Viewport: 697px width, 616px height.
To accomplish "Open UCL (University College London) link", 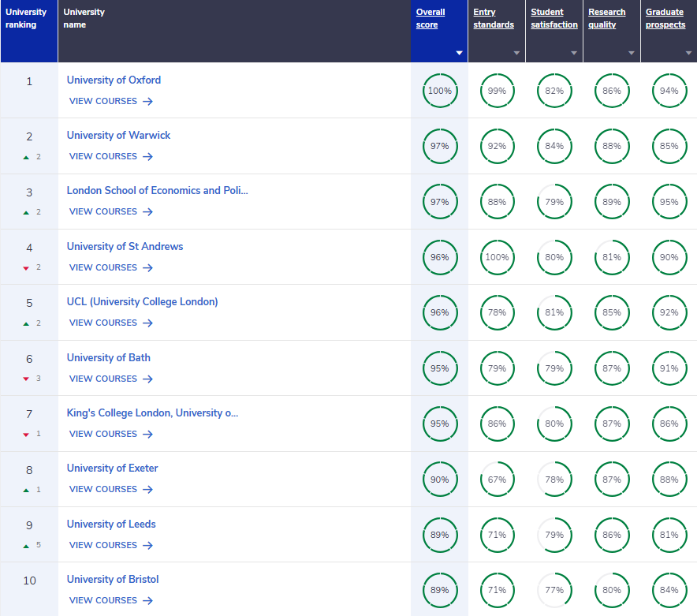I will 142,301.
